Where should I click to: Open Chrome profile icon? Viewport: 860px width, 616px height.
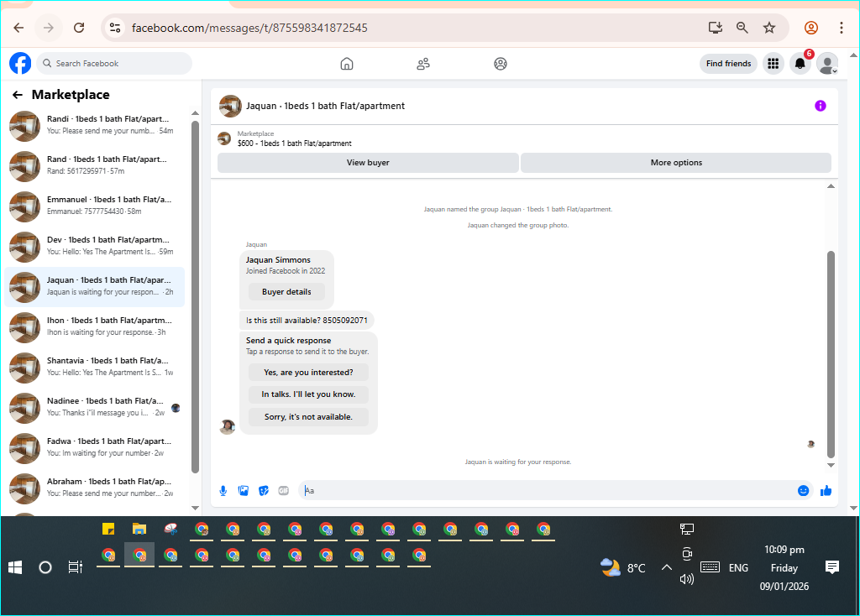(811, 28)
